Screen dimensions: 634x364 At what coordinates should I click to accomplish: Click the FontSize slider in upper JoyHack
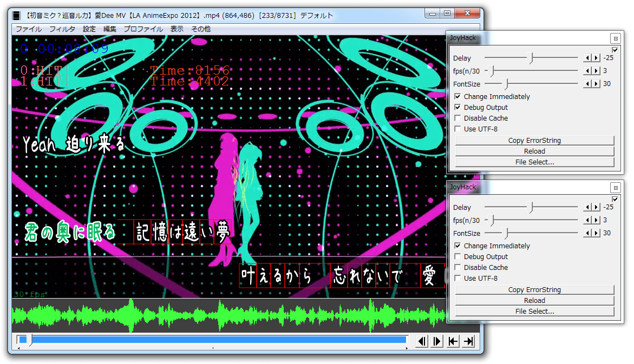tap(531, 84)
